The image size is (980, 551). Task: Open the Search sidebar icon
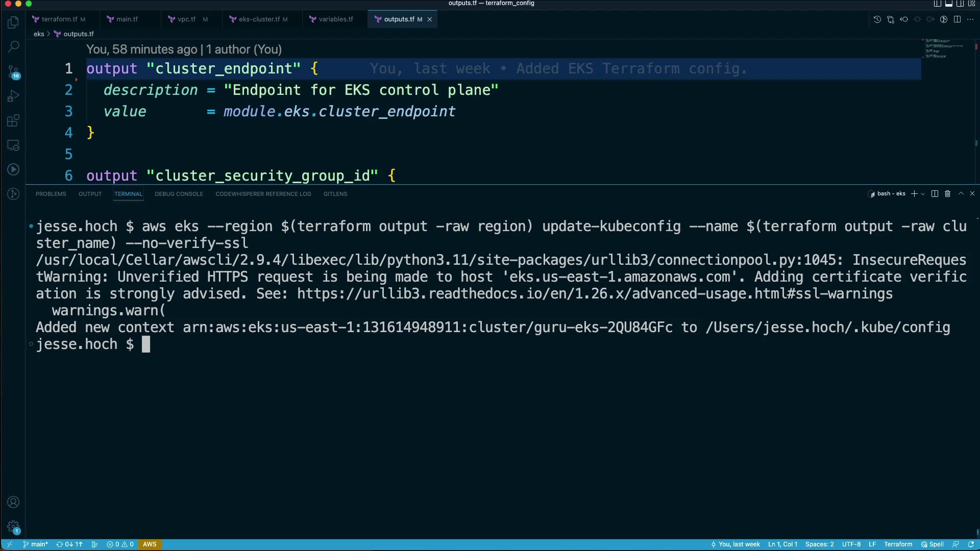point(13,47)
